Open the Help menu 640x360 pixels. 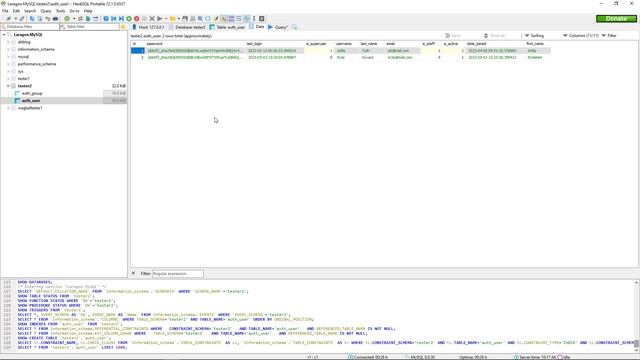point(88,11)
